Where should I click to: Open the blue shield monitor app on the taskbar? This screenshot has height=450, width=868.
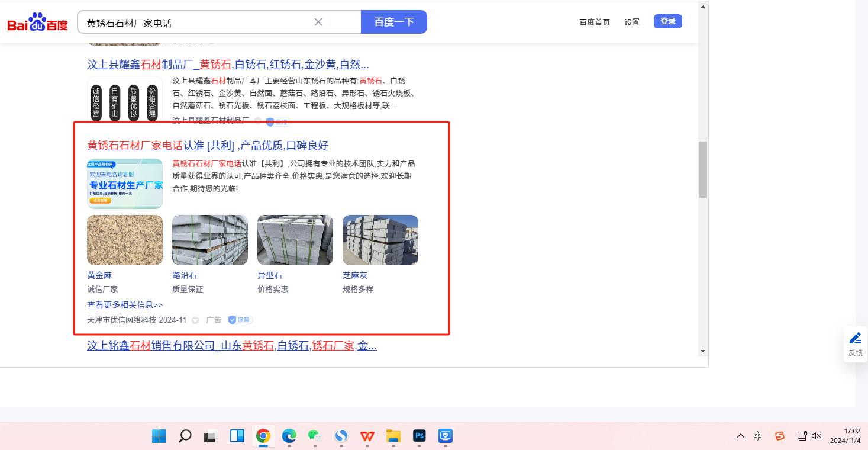coord(446,436)
